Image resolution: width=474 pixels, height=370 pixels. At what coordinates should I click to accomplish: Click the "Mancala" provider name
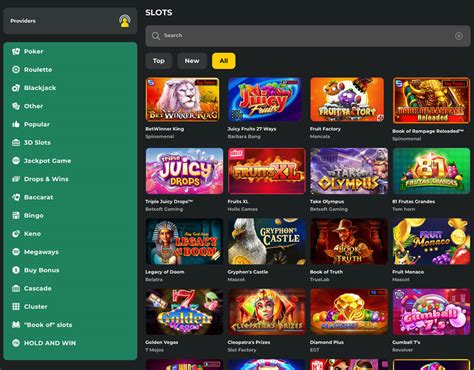[320, 137]
